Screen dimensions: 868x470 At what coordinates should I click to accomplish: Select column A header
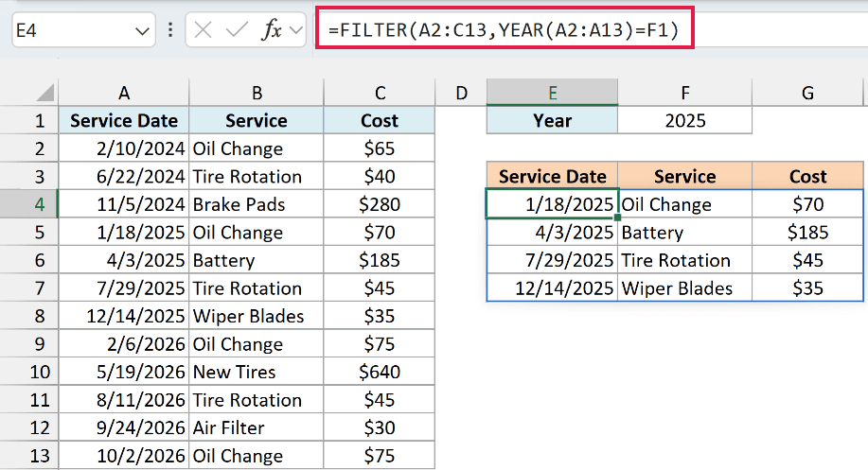pos(124,93)
